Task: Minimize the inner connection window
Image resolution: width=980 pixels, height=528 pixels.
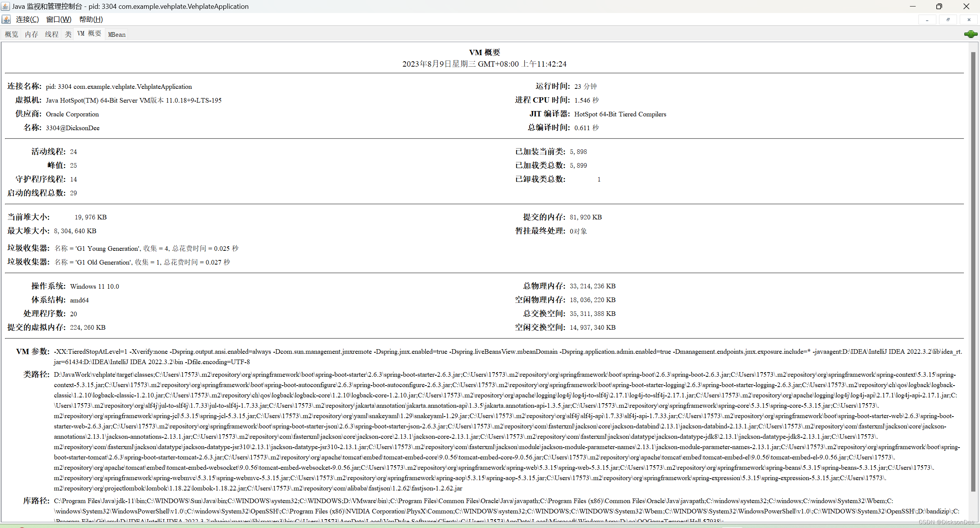Action: coord(927,20)
